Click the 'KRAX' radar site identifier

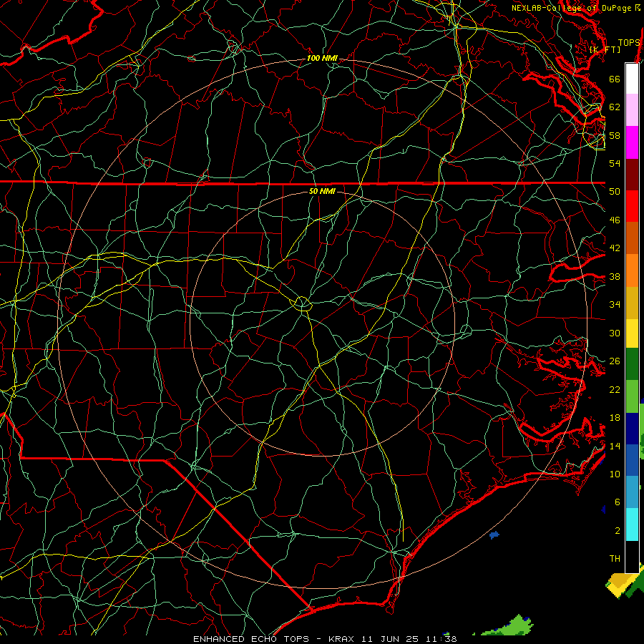(342, 639)
